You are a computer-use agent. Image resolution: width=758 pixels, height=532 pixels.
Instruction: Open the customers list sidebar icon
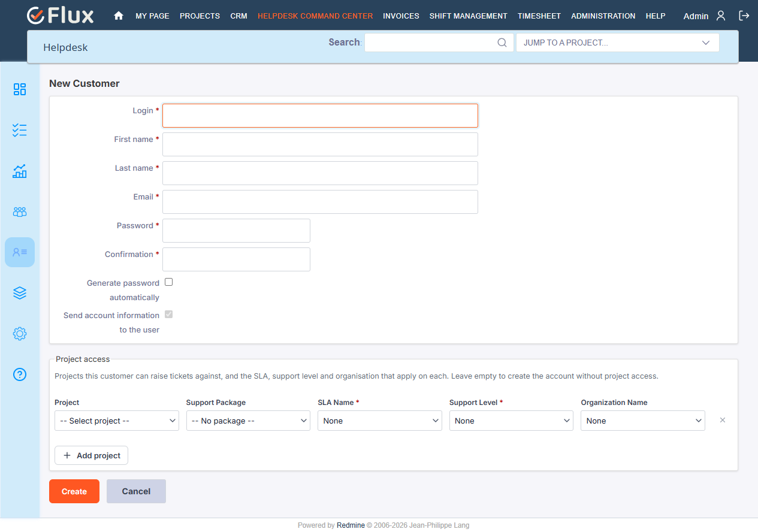(20, 252)
